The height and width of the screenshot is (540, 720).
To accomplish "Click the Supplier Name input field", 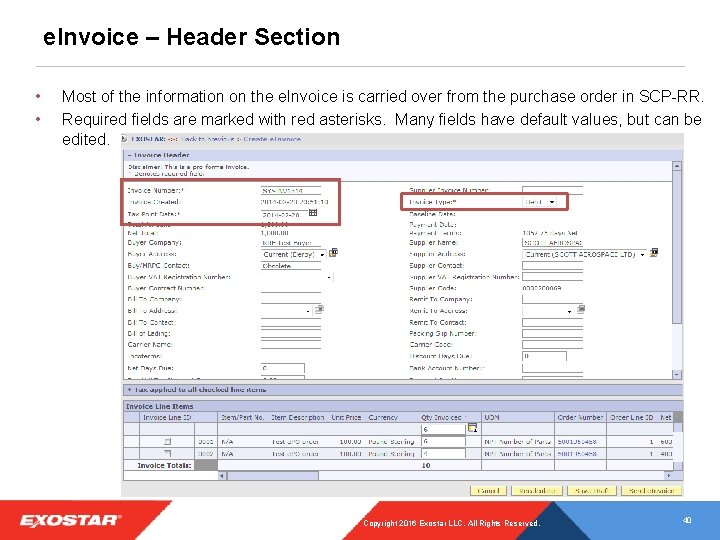I will pos(552,242).
